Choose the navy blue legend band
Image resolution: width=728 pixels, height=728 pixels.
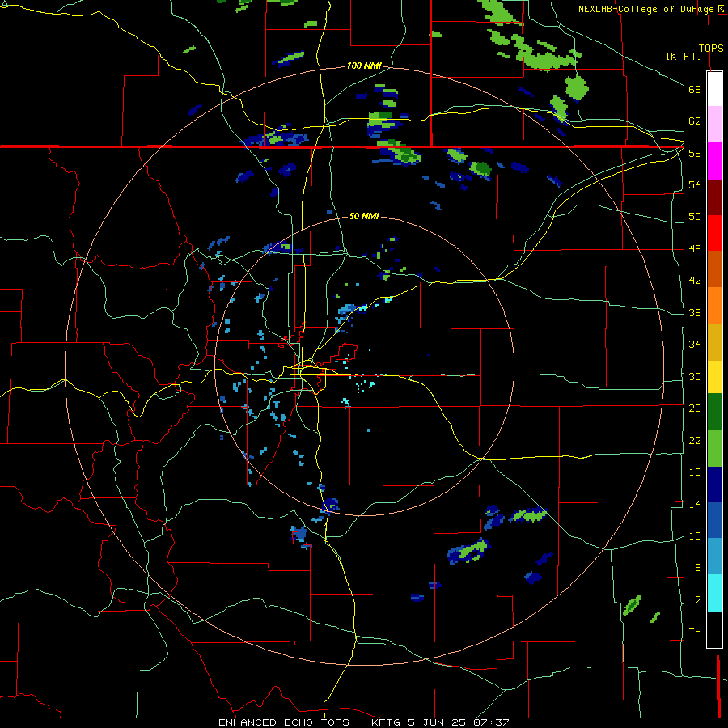point(714,485)
